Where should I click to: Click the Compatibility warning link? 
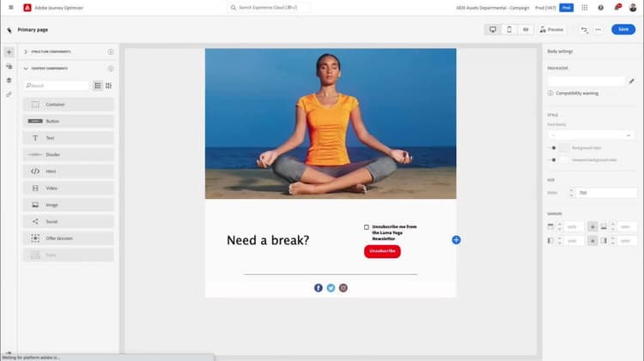point(577,93)
